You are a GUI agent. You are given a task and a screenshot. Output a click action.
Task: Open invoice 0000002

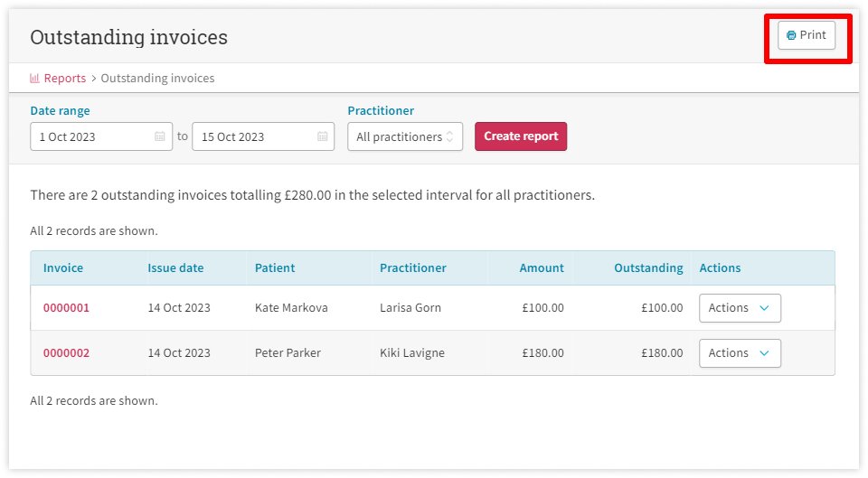coord(66,353)
